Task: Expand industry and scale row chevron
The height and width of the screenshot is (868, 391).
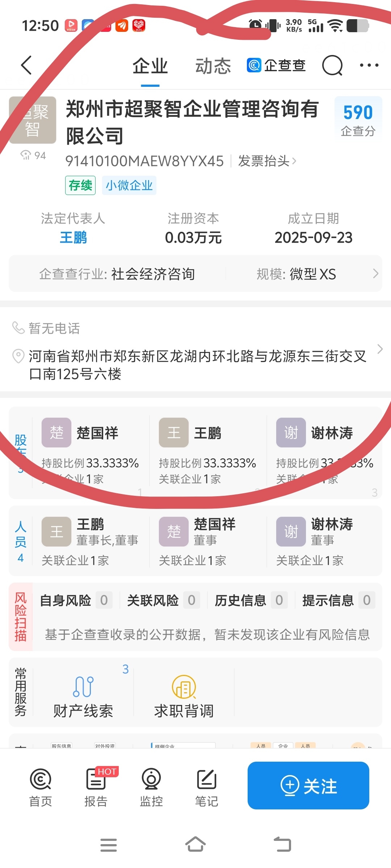Action: tap(375, 274)
